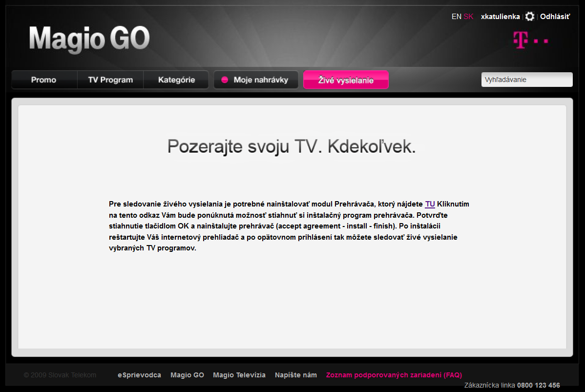Click the pink Telekom T logo
This screenshot has width=585, height=392.
tap(530, 40)
